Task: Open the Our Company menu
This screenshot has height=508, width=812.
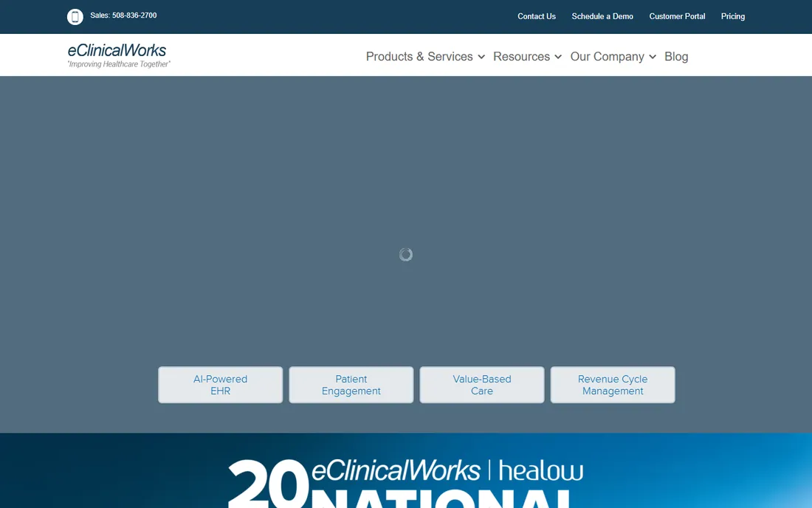Action: click(x=607, y=56)
